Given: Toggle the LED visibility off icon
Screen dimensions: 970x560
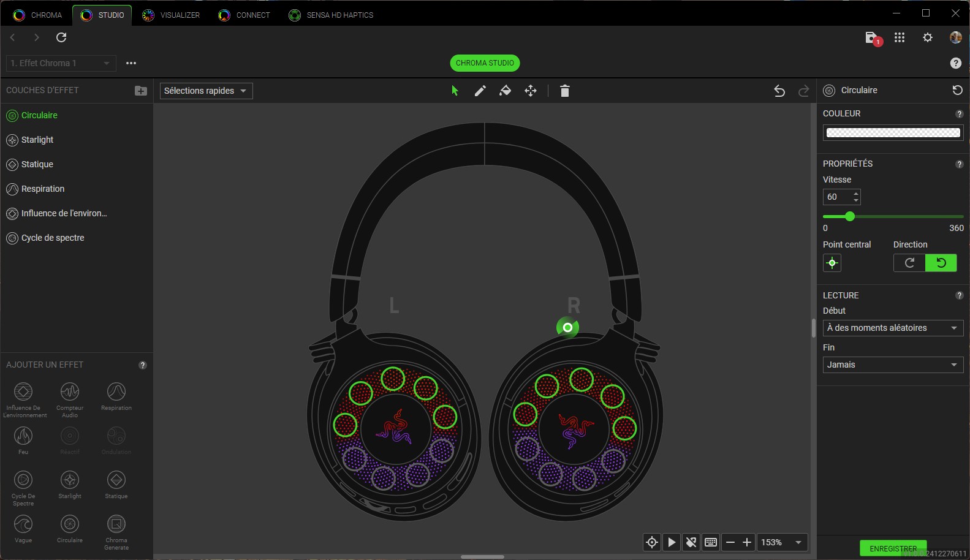Looking at the screenshot, I should (691, 542).
